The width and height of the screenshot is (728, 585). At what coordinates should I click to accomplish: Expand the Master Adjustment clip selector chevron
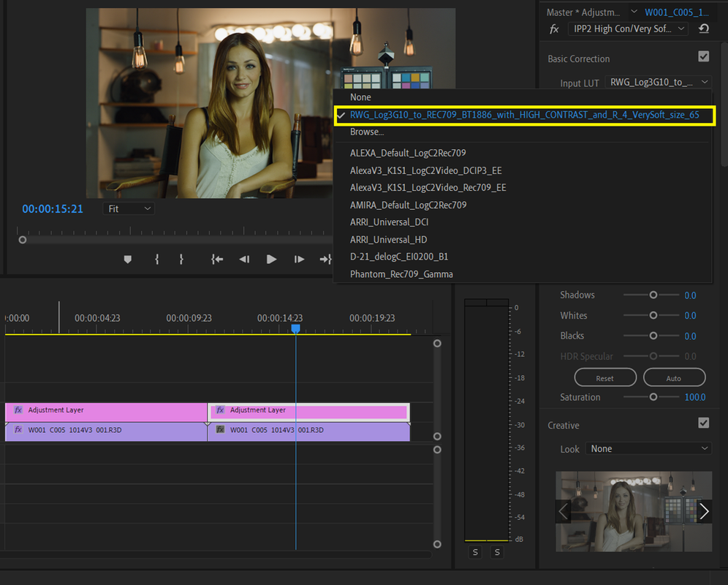[x=634, y=12]
